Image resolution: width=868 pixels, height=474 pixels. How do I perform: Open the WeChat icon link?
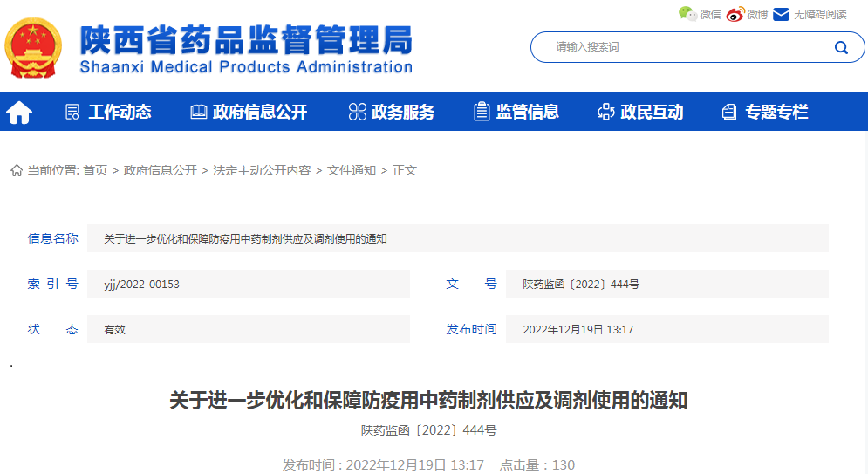687,14
